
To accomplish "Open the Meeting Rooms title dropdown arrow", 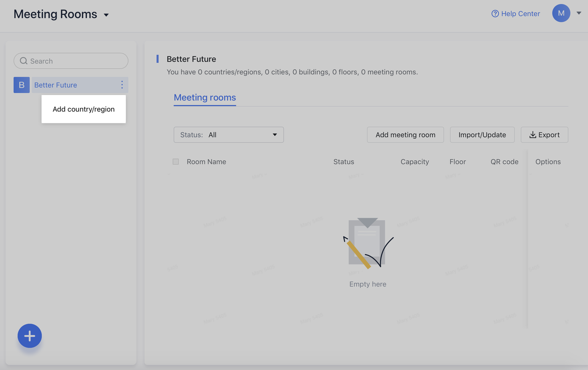I will (106, 15).
